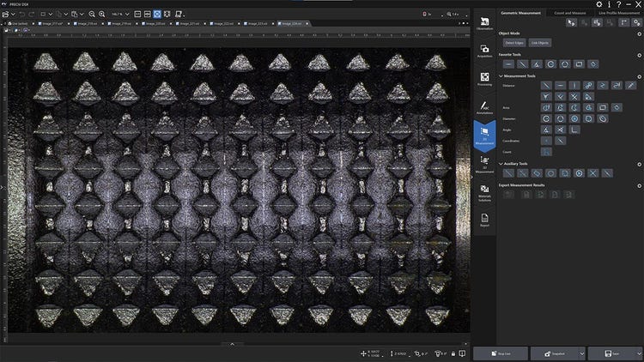
Task: Collapse the Auxiliary Tools section
Action: tap(501, 164)
